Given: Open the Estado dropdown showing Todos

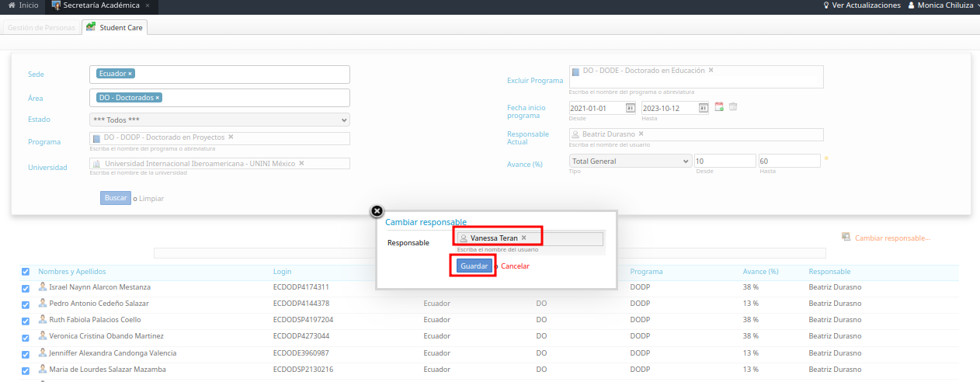Looking at the screenshot, I should (x=220, y=120).
